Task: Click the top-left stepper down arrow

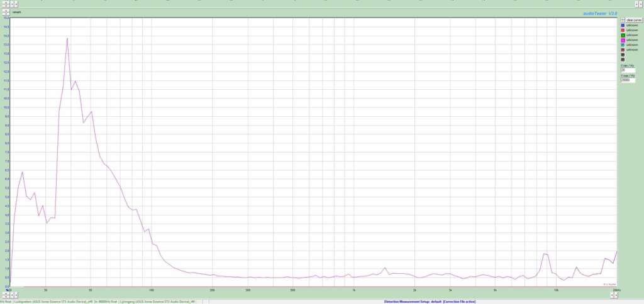Action: click(6, 6)
